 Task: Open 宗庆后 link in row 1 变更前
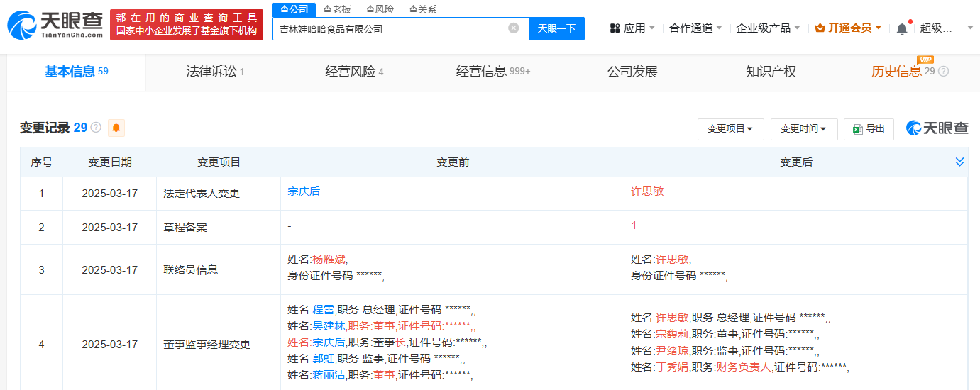[x=304, y=191]
